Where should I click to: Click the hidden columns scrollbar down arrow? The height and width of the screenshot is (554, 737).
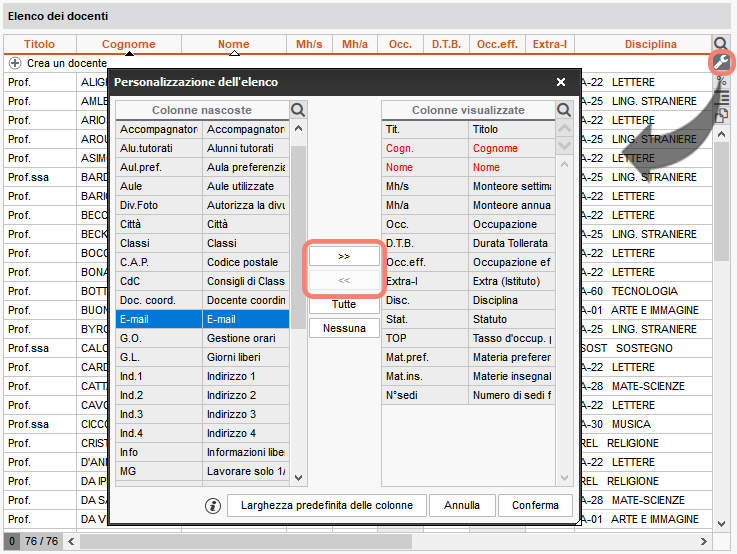(x=298, y=478)
